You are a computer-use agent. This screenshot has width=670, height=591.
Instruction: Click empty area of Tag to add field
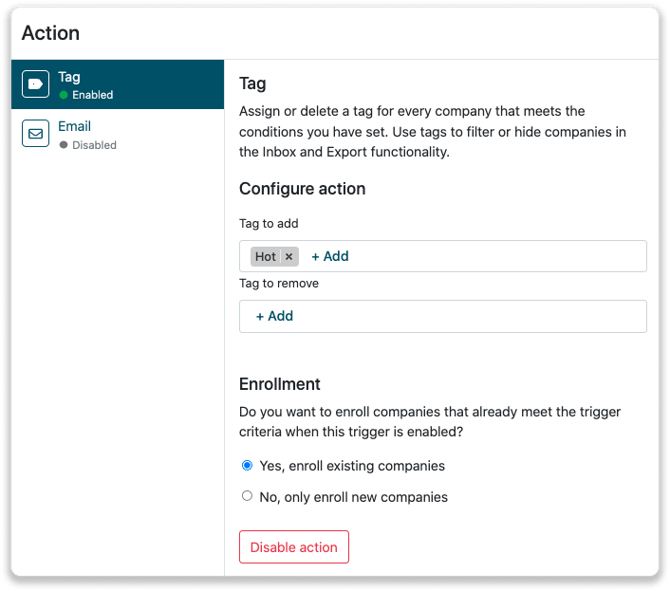point(500,257)
